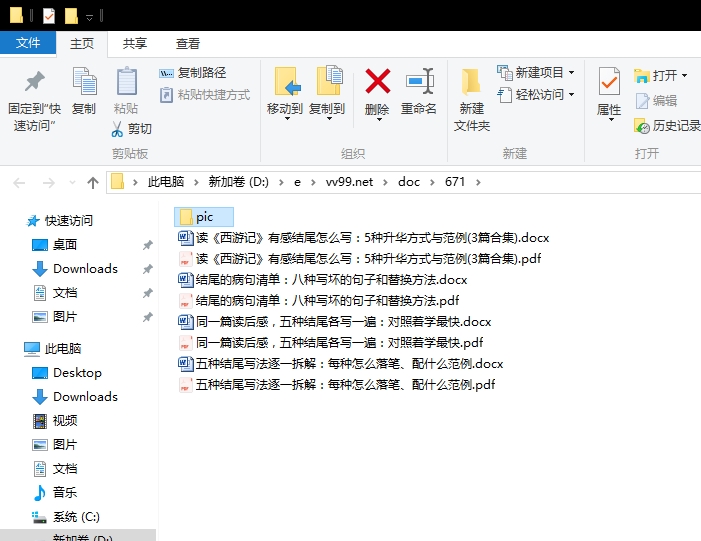Select 同一篇读后感 pdf file
The image size is (701, 541).
331,342
